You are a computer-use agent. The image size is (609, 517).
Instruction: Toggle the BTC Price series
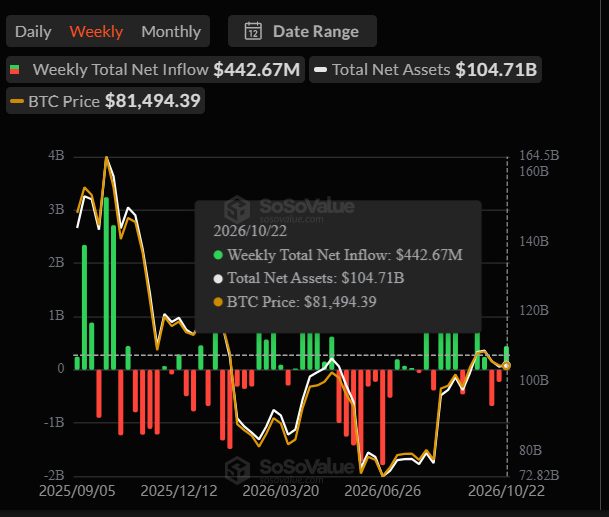point(105,101)
